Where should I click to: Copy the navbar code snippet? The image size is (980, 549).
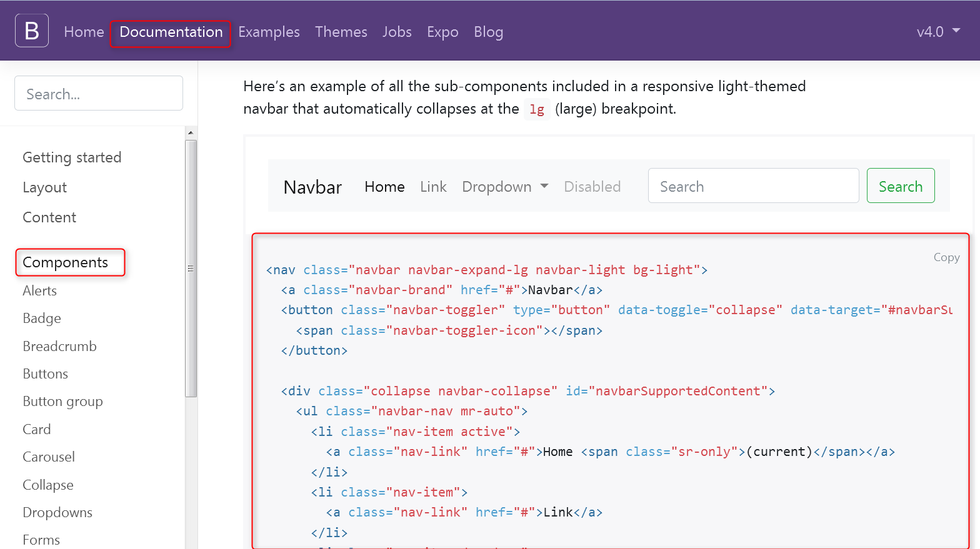(946, 257)
